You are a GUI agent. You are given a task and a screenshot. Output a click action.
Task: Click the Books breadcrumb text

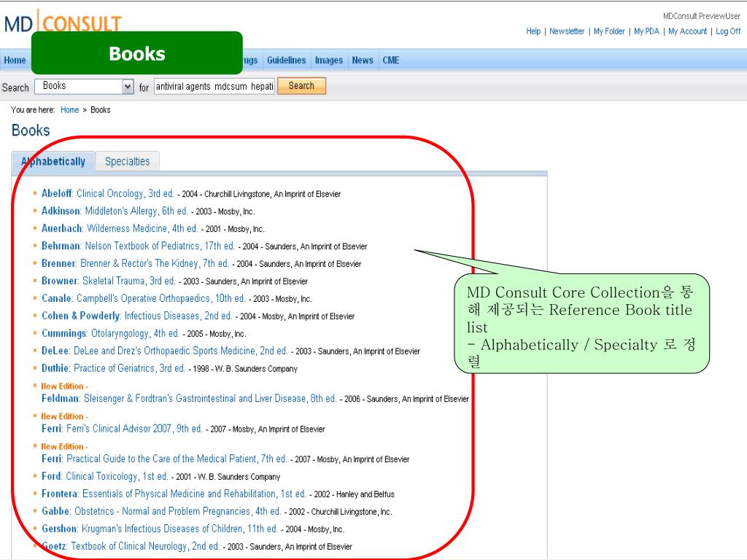(x=101, y=110)
